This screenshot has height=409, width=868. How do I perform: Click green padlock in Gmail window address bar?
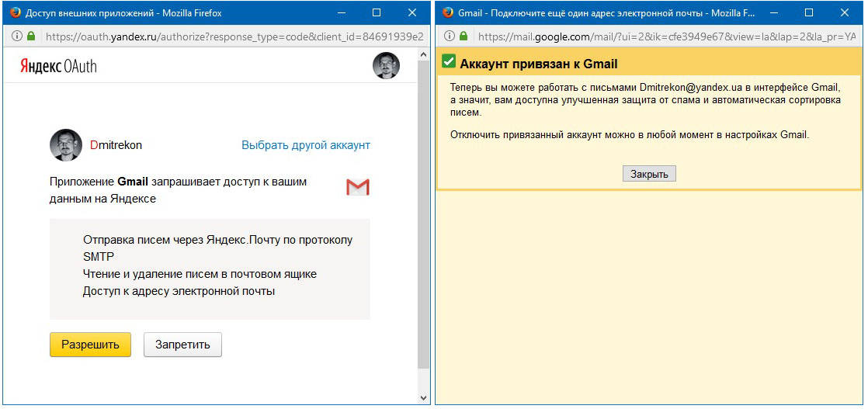(464, 36)
